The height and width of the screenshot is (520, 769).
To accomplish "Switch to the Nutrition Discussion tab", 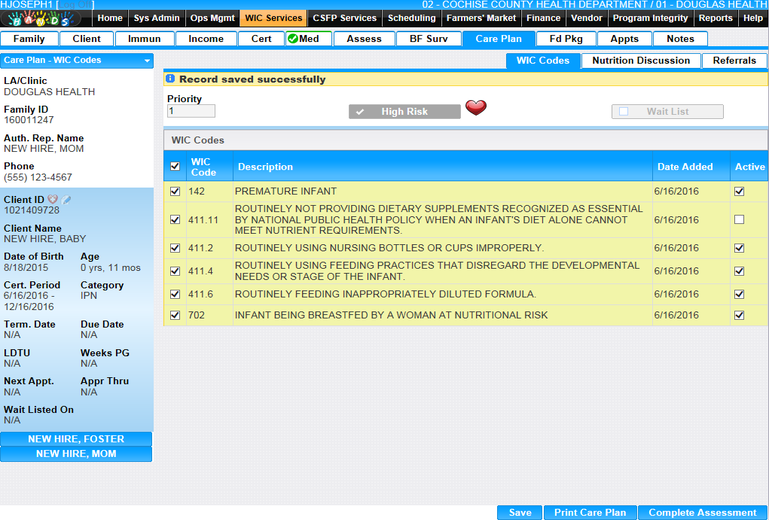I will pos(641,61).
